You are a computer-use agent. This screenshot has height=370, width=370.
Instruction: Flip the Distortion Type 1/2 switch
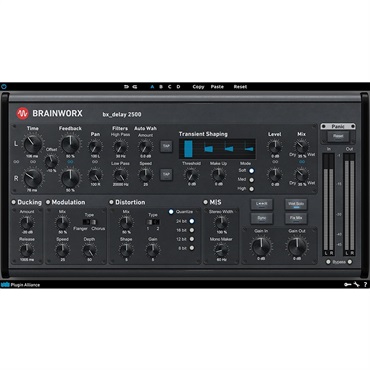[153, 222]
